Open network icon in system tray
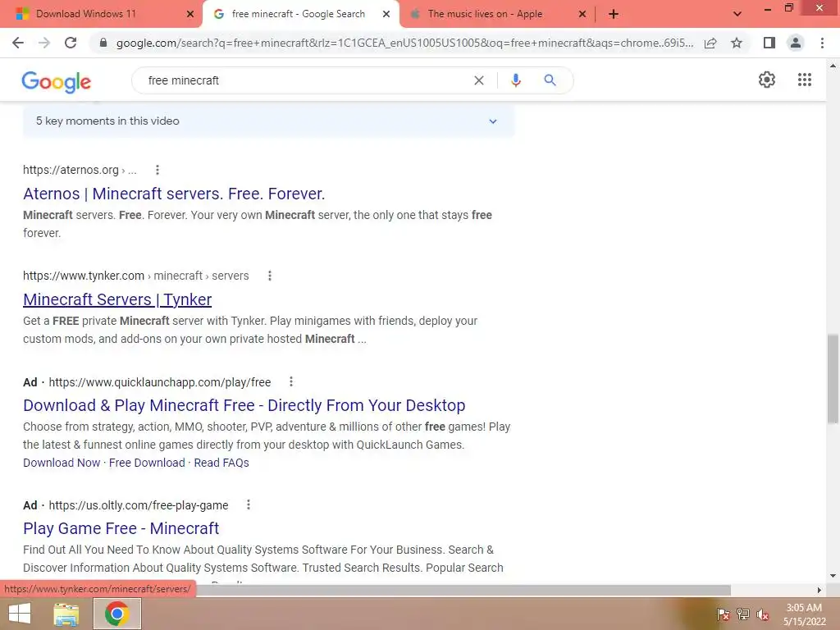Screen dimensions: 840x630 742,614
